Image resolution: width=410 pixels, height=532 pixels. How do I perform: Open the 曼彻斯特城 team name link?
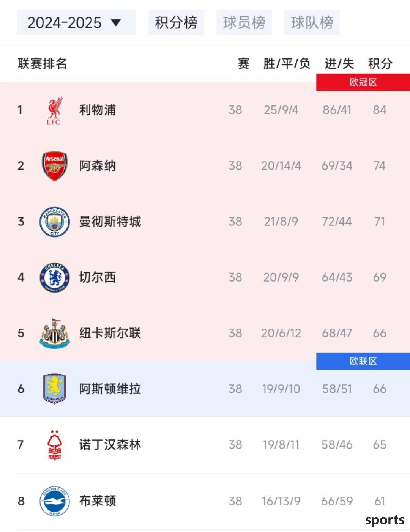pyautogui.click(x=110, y=222)
